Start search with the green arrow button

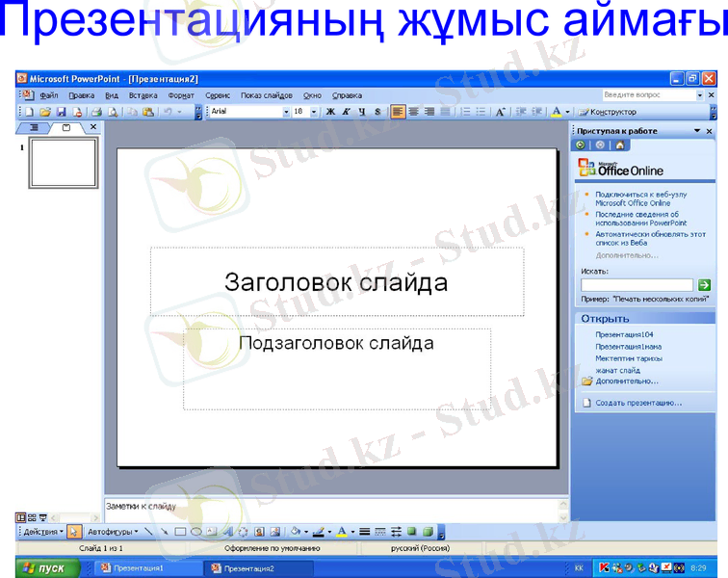(704, 285)
